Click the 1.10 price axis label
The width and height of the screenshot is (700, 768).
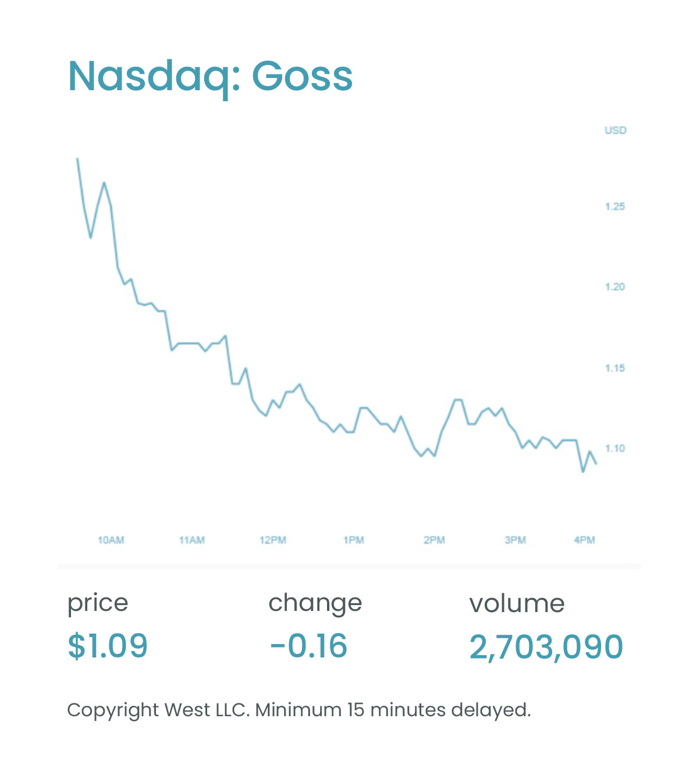point(614,448)
